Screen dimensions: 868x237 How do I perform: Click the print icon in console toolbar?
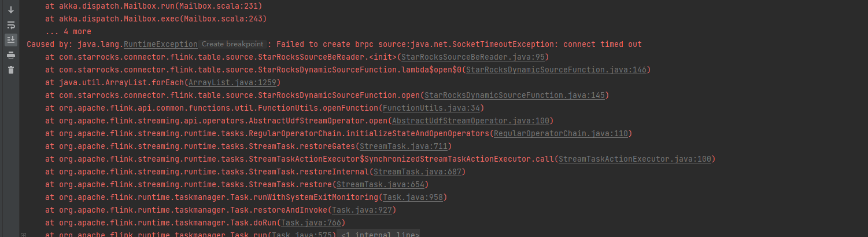pos(10,55)
